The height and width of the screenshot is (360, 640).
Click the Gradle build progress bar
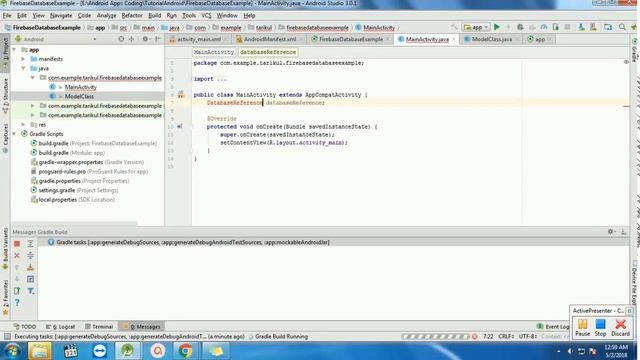[x=435, y=337]
